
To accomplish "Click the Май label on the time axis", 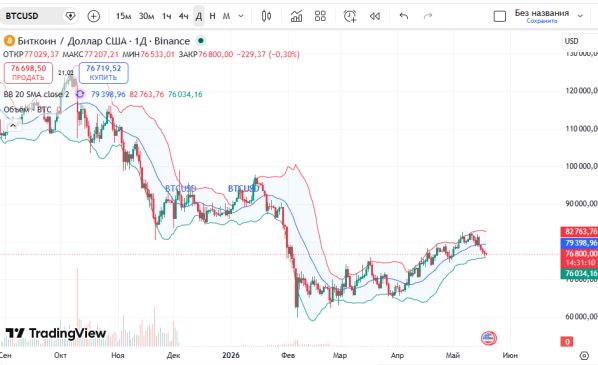I will [x=453, y=355].
